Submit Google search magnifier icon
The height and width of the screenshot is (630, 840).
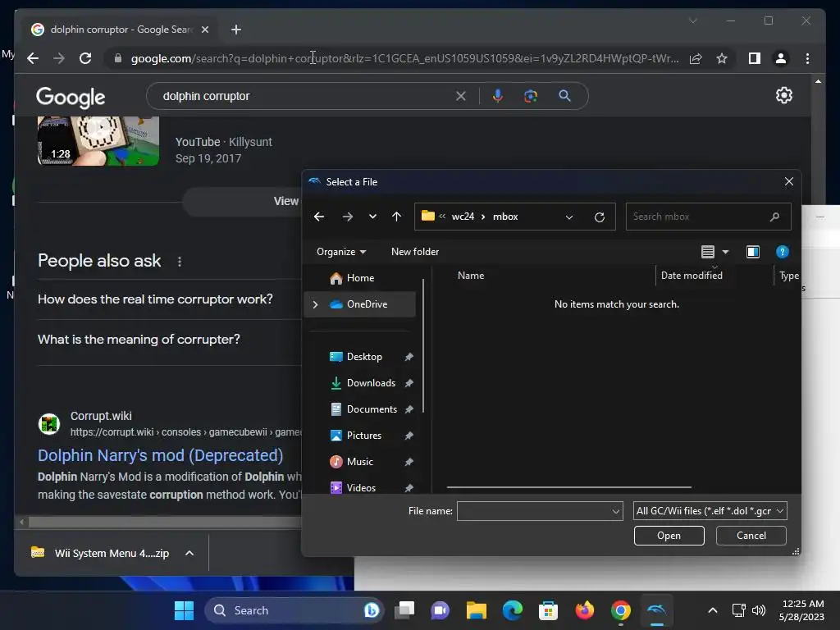tap(564, 96)
